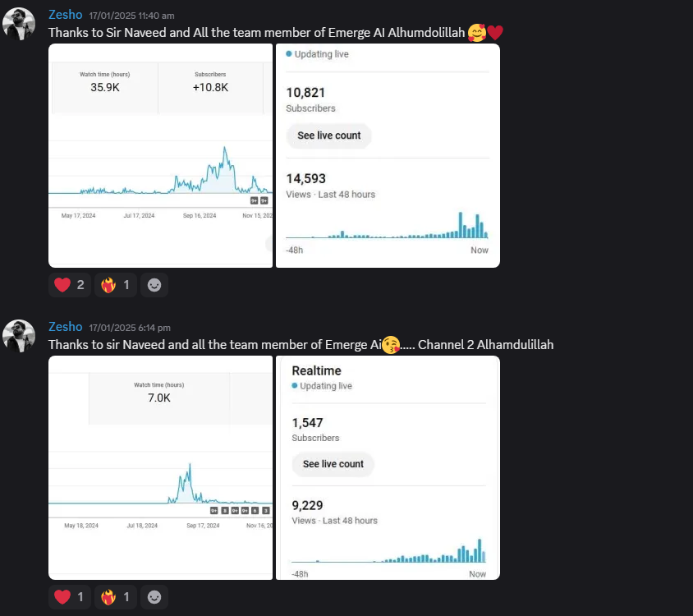The width and height of the screenshot is (693, 616).
Task: Toggle heart reaction with count 2
Action: (69, 285)
